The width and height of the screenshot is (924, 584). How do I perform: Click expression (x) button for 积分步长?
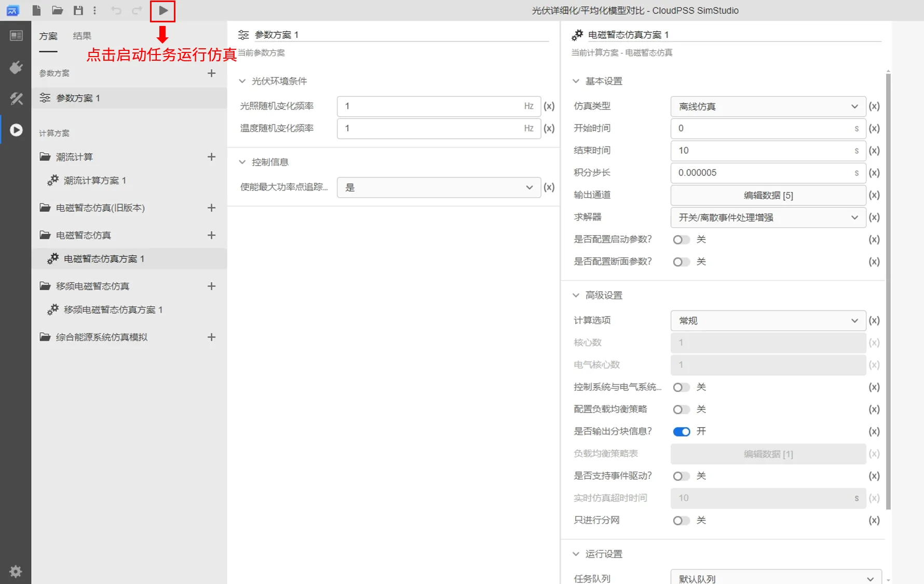click(874, 172)
